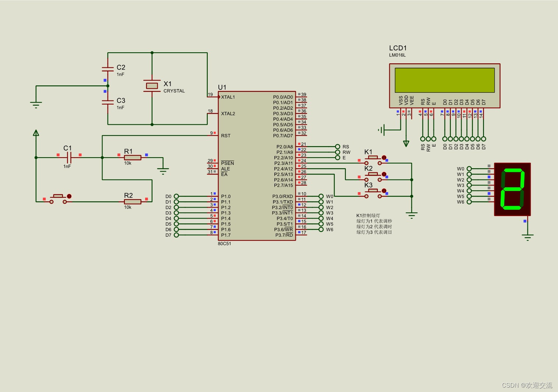Select the D0 terminal at pin P1.0
Screen dimensions: 558x392
pyautogui.click(x=176, y=196)
